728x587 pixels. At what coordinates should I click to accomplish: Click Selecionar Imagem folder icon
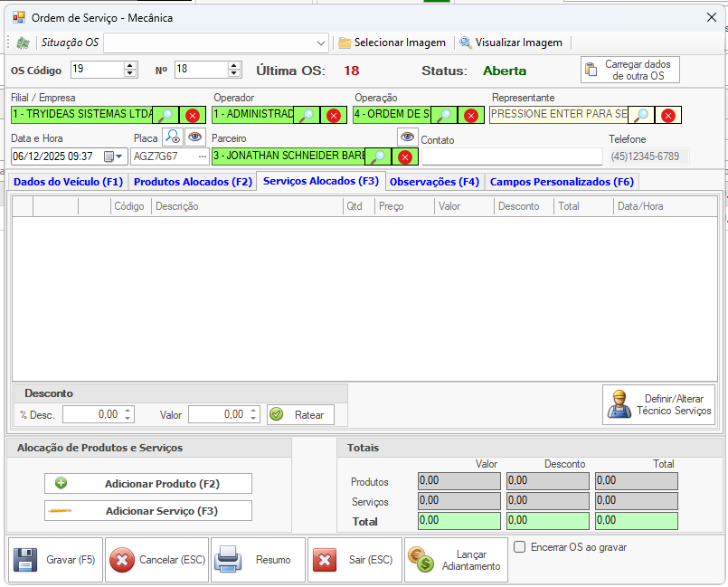344,43
